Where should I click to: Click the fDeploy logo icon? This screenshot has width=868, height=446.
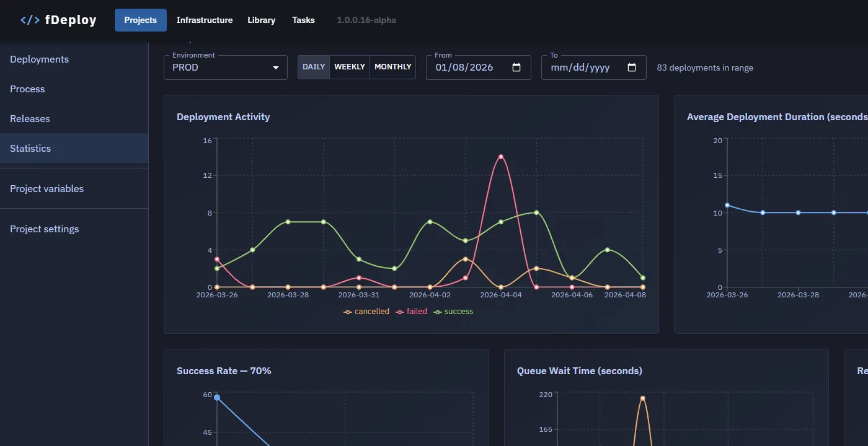click(x=30, y=20)
